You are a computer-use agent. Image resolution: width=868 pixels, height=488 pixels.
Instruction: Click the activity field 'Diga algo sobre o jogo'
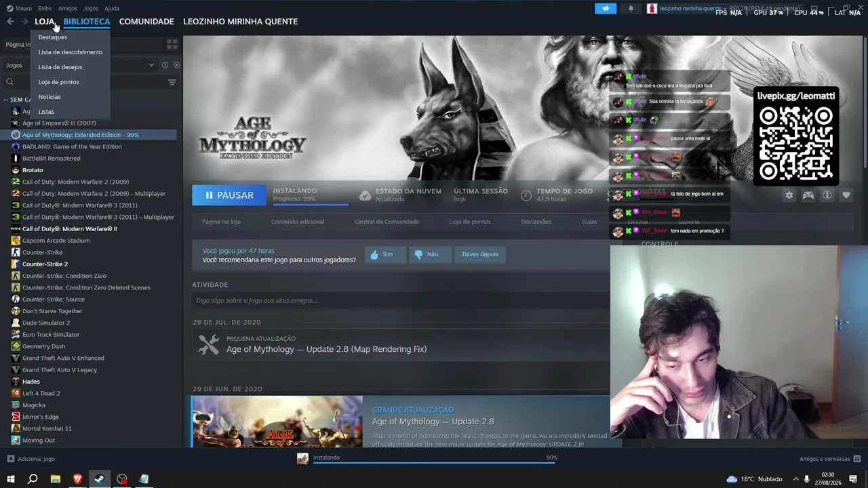[400, 300]
